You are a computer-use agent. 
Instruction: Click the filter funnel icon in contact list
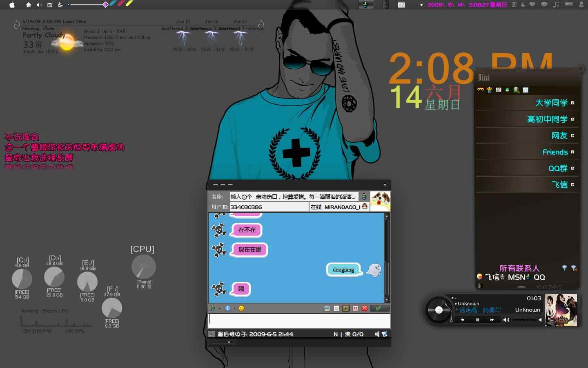(564, 268)
